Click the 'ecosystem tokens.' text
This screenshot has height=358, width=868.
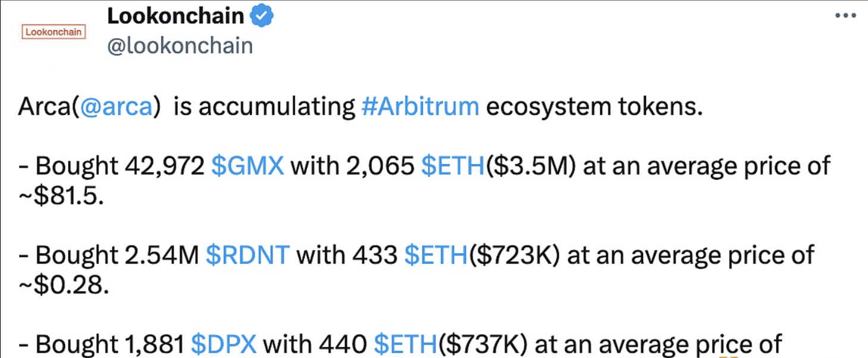[594, 106]
